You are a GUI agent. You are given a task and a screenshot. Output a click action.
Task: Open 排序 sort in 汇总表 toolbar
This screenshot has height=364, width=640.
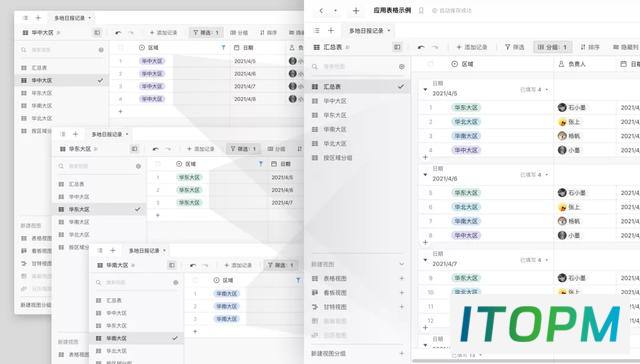tap(590, 47)
